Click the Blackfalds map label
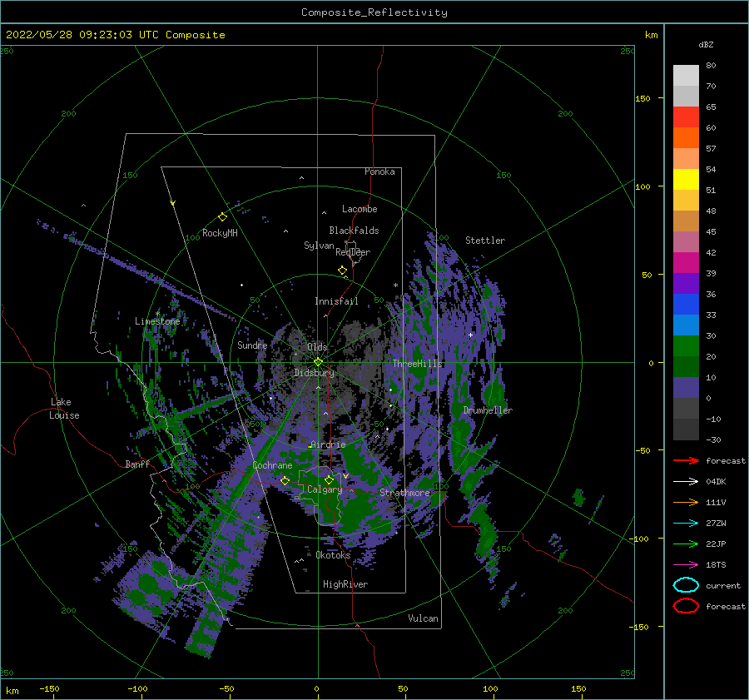The height and width of the screenshot is (700, 749). 354,231
